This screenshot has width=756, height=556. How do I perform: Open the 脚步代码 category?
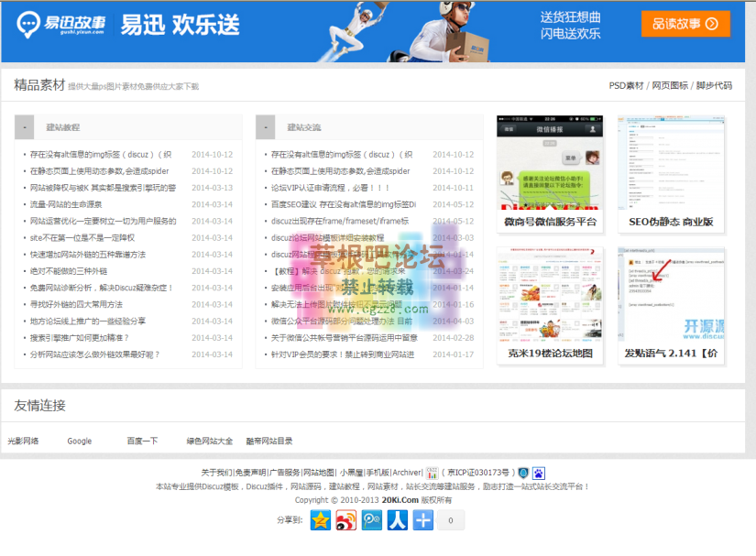point(714,85)
